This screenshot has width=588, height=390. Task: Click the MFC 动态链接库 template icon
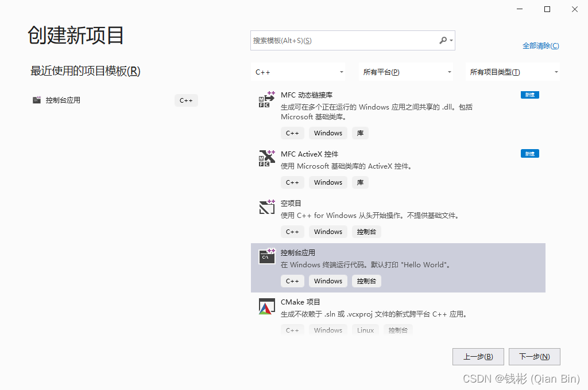[266, 99]
